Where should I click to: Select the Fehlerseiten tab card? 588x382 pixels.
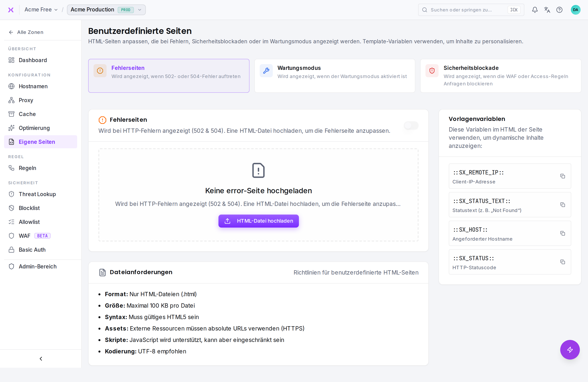click(x=169, y=76)
